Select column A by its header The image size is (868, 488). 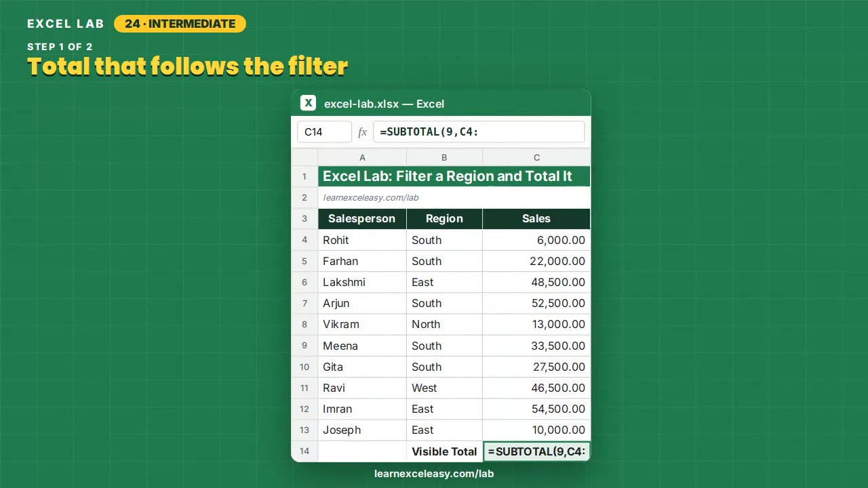(362, 157)
